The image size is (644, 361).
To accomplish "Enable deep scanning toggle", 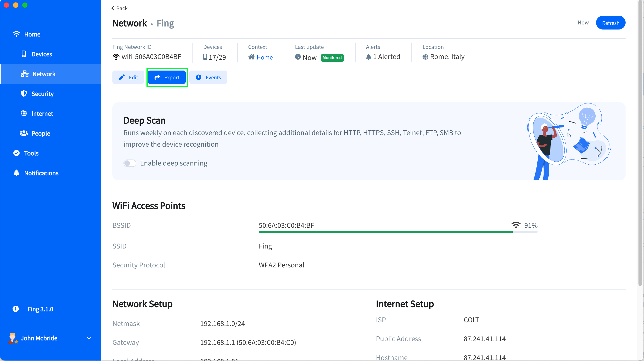I will point(130,163).
